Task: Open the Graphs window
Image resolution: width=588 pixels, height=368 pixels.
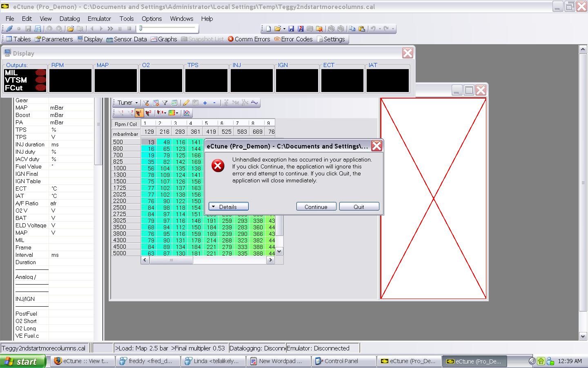Action: [x=164, y=39]
